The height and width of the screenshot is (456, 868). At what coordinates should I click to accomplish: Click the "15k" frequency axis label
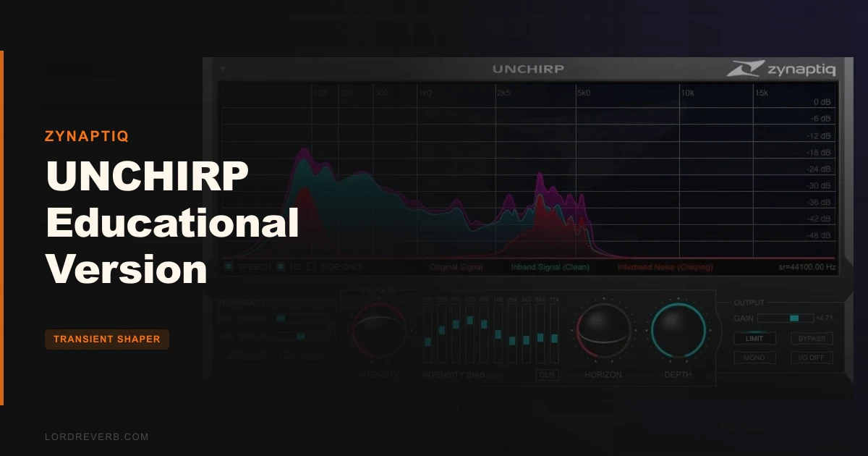(x=762, y=93)
